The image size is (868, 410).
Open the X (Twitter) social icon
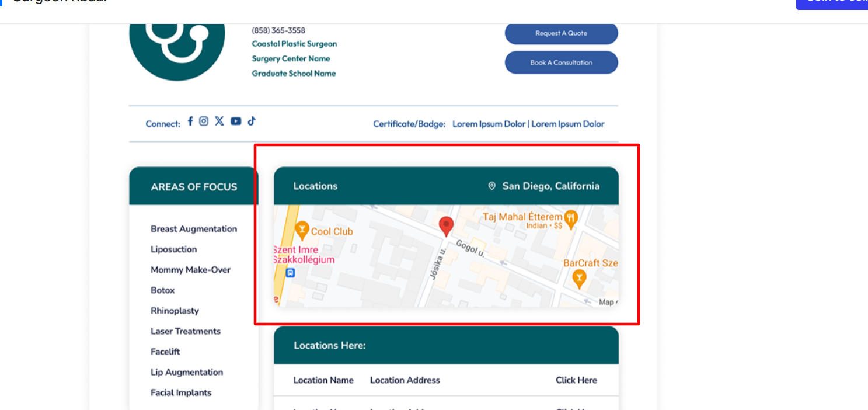tap(219, 121)
